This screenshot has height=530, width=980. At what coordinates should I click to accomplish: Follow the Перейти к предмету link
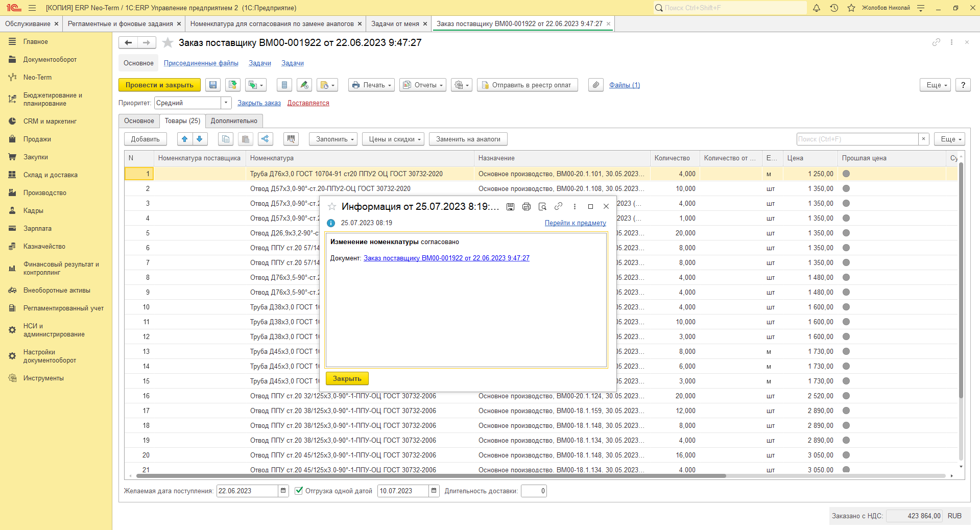(575, 223)
